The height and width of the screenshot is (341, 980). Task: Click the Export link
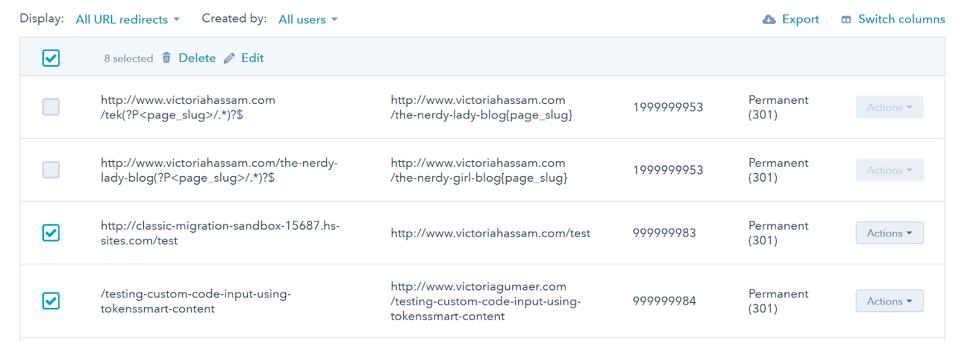click(800, 20)
